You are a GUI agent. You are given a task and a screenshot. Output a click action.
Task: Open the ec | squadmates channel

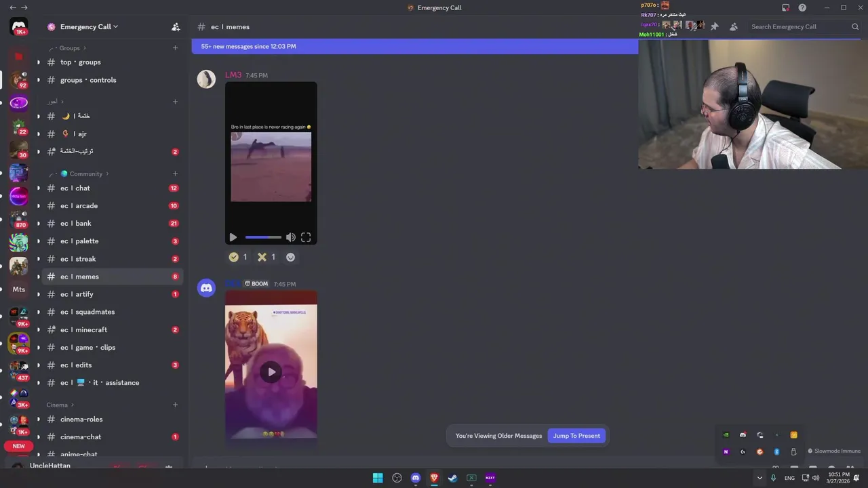pyautogui.click(x=113, y=312)
